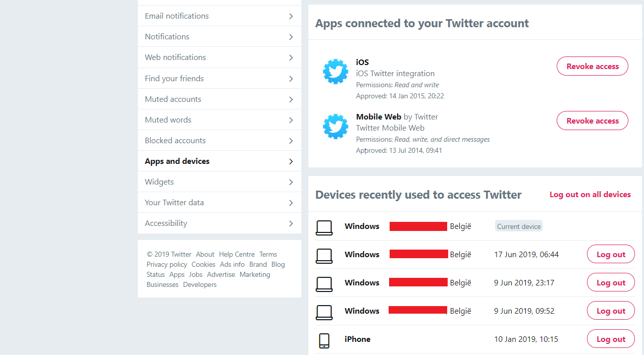Click the iPhone device icon
This screenshot has height=355, width=644.
coord(324,340)
